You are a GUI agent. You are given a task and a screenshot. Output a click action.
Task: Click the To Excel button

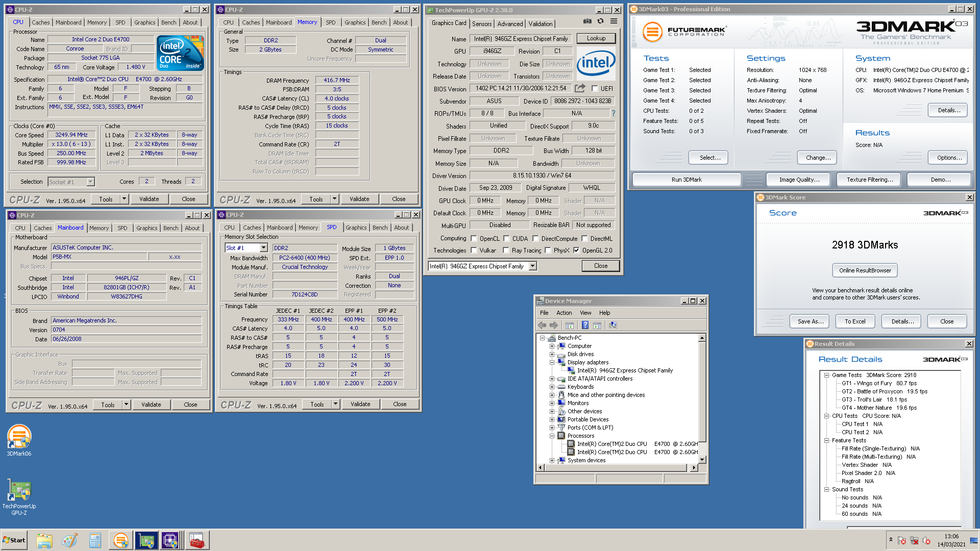tap(855, 321)
